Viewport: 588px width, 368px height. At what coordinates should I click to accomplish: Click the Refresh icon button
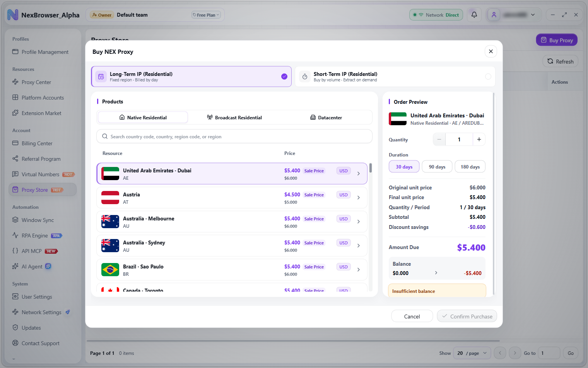coord(561,61)
